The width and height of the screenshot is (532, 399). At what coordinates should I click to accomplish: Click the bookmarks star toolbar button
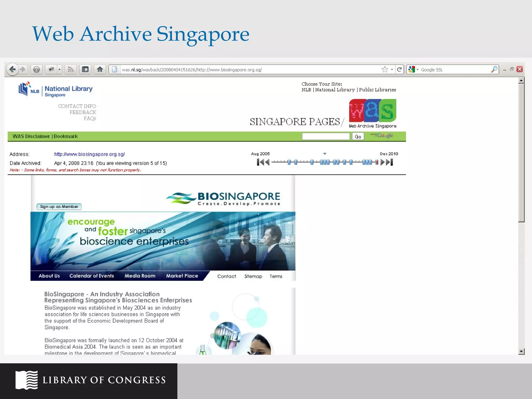pyautogui.click(x=85, y=69)
